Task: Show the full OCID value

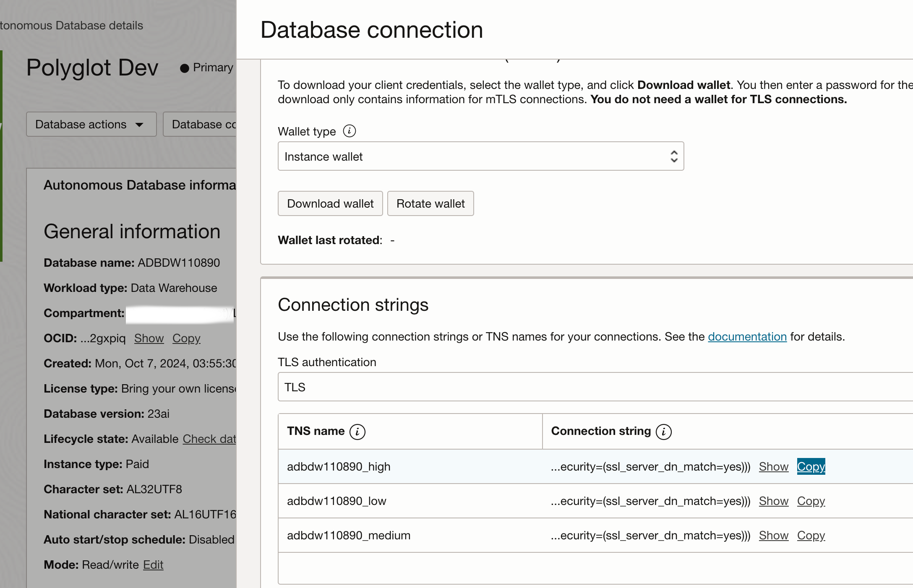Action: (x=149, y=338)
